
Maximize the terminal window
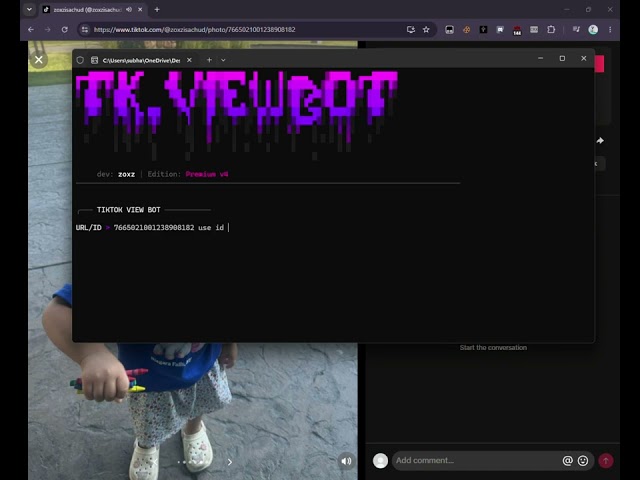point(562,58)
